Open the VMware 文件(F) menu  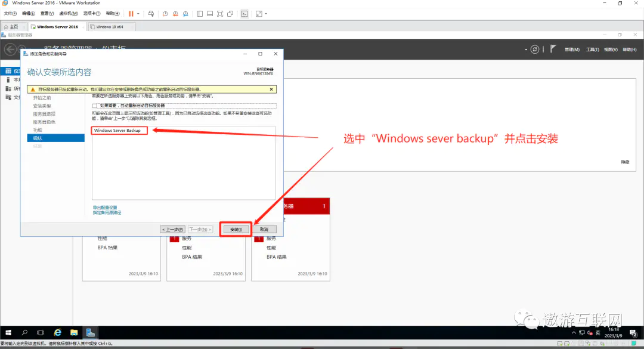coord(10,14)
